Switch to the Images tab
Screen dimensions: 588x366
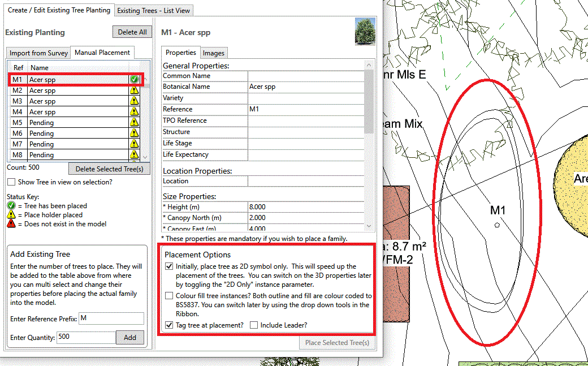click(x=214, y=53)
